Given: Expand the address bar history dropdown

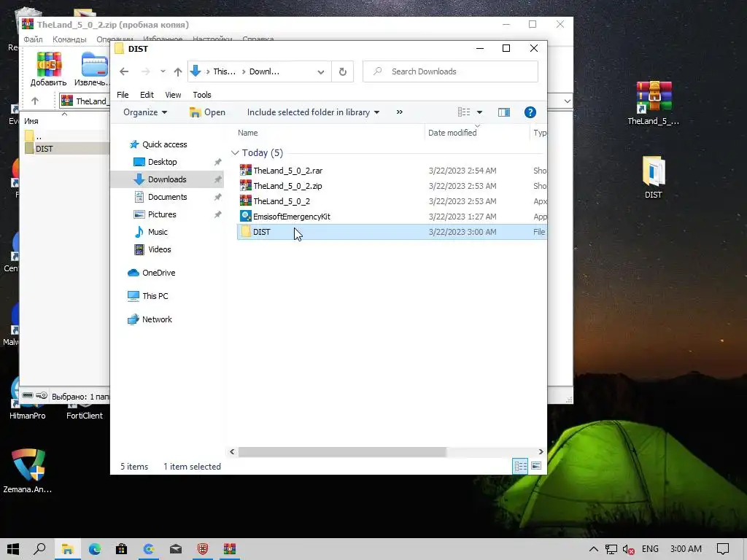Looking at the screenshot, I should [321, 72].
